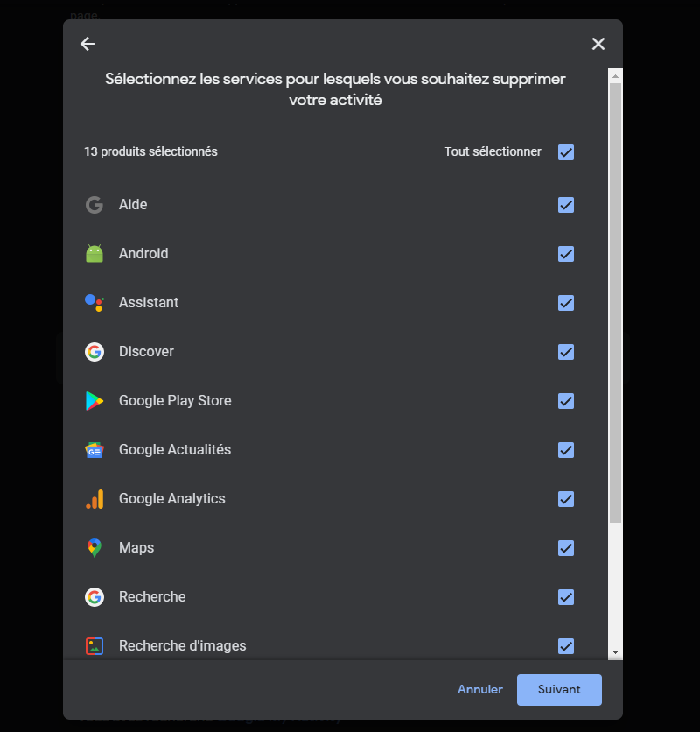Click the back arrow icon
Screen dimensions: 700x732
(x=87, y=44)
